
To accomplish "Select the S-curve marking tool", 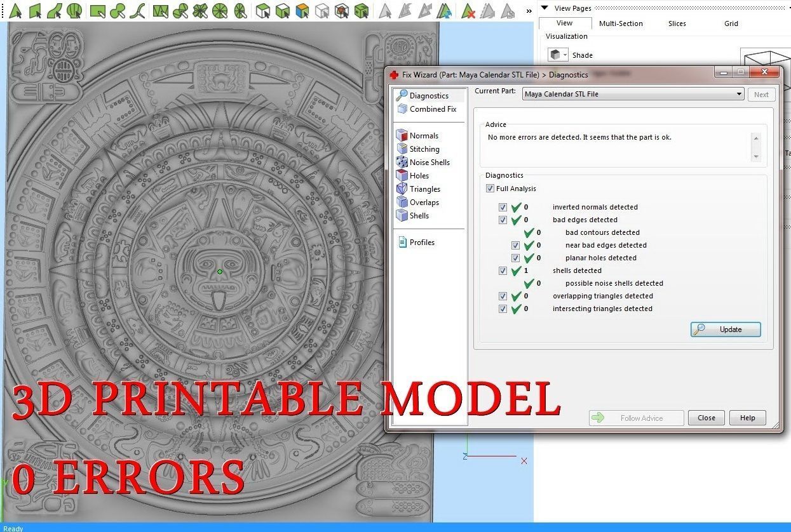I will click(x=138, y=11).
